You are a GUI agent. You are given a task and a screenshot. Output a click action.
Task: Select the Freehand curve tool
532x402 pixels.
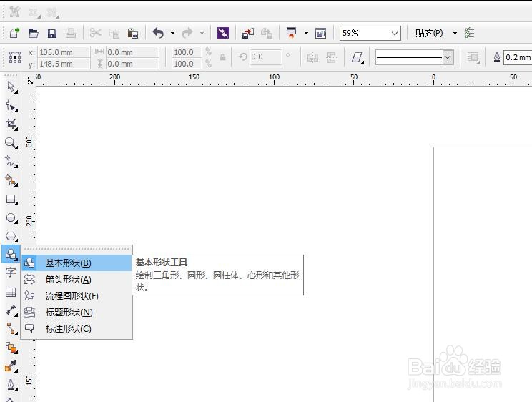pyautogui.click(x=11, y=162)
